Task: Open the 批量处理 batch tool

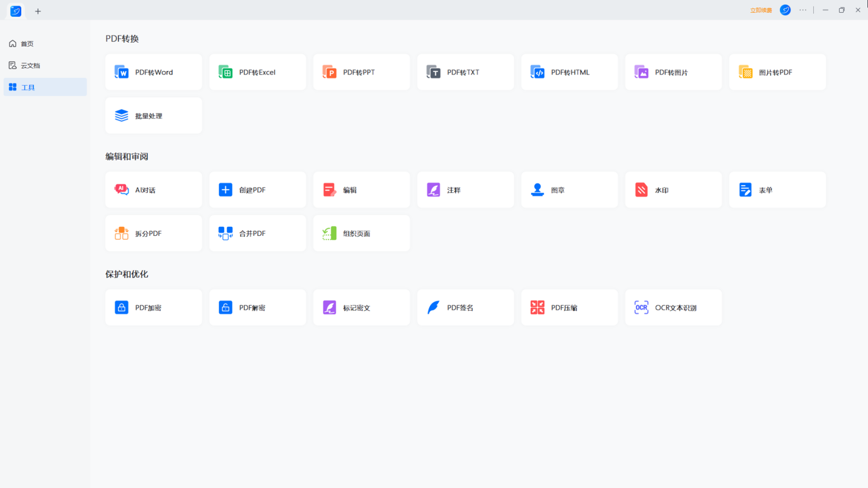Action: [x=153, y=116]
